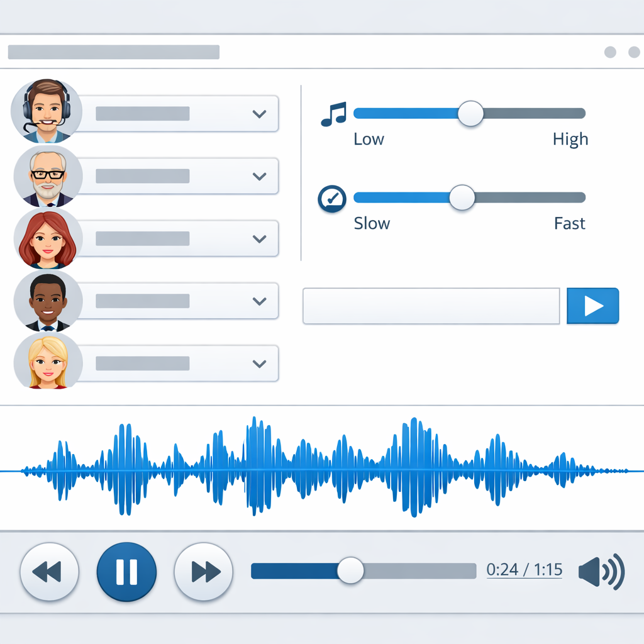
Task: Click inside the empty text input field
Action: pos(431,306)
